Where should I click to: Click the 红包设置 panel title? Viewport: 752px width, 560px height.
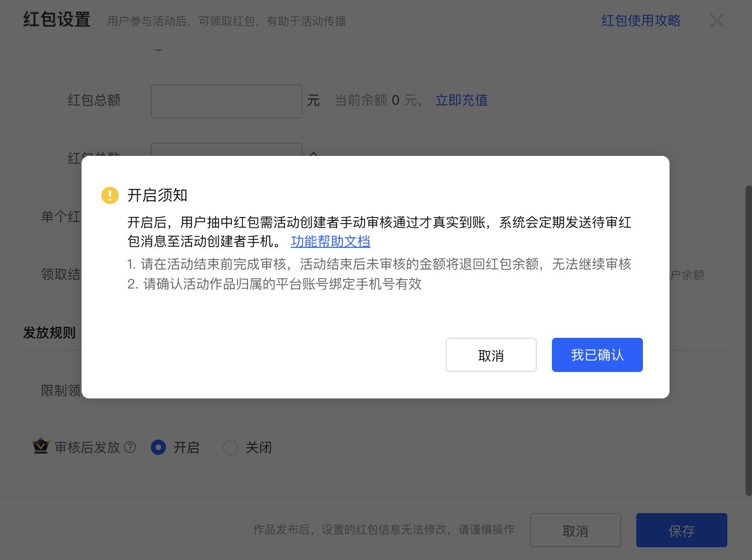(x=57, y=20)
